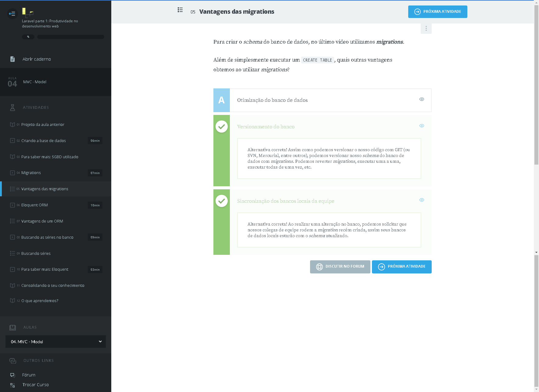Collapse the Sincronização dos bancos locais answer
The width and height of the screenshot is (539, 392).
pos(285,201)
